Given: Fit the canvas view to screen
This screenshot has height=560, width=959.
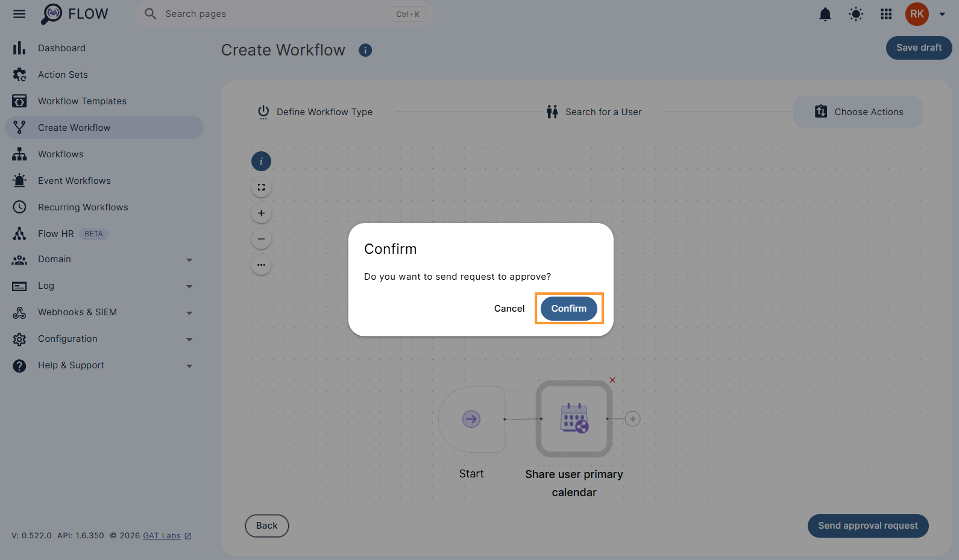Looking at the screenshot, I should [x=261, y=187].
